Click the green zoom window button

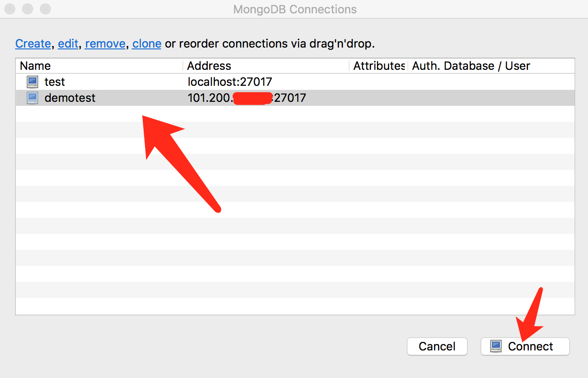point(45,9)
